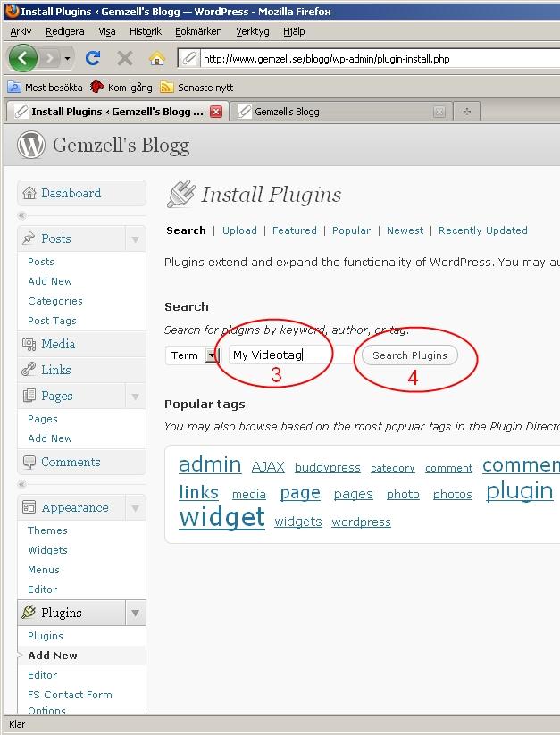Viewport: 560px width, 735px height.
Task: Click the Plugins plug icon in sidebar
Action: point(29,612)
